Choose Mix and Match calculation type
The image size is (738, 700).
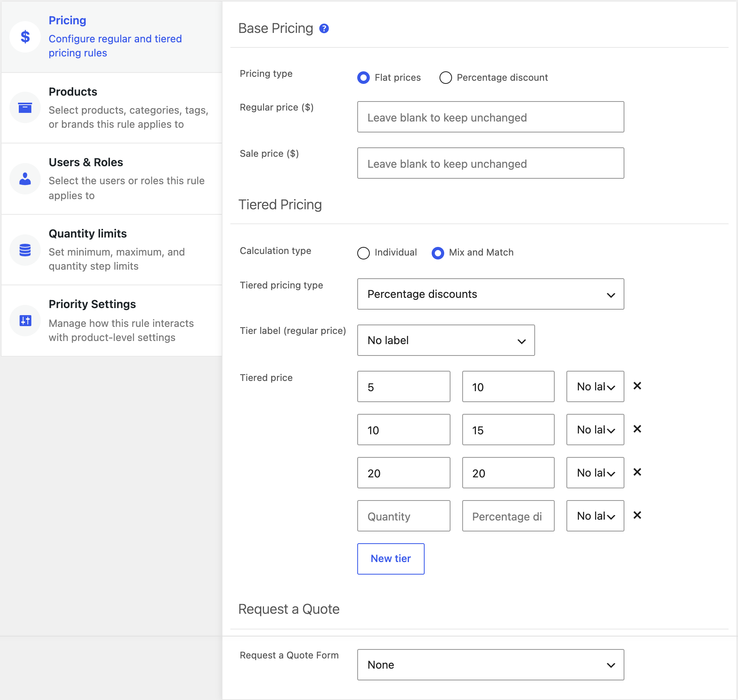pos(438,253)
